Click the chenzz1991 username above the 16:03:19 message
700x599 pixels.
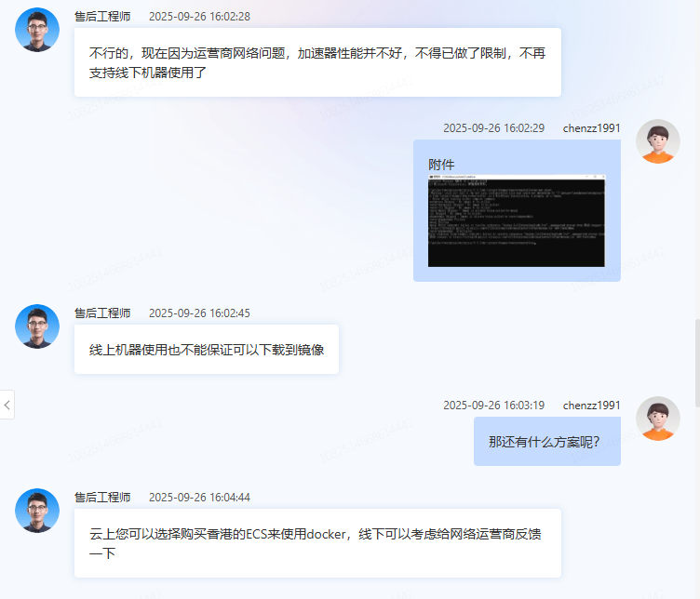point(591,406)
